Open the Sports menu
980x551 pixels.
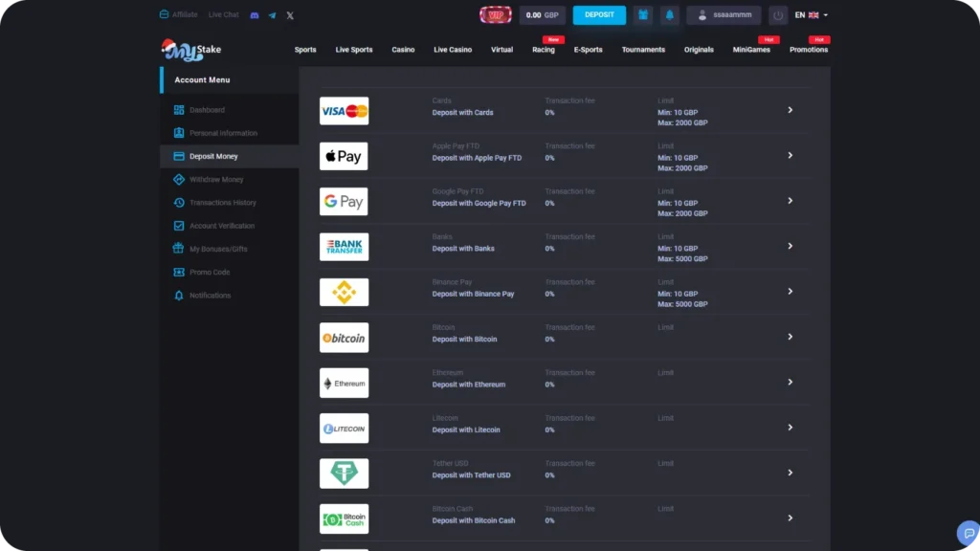(x=305, y=50)
